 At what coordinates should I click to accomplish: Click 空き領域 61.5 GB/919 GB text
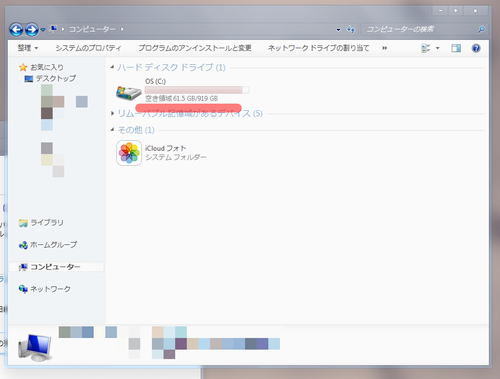pos(182,98)
